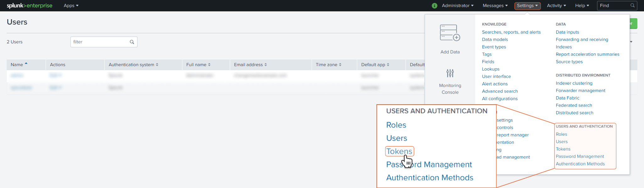This screenshot has width=644, height=188.
Task: Open the Help menu
Action: [582, 6]
